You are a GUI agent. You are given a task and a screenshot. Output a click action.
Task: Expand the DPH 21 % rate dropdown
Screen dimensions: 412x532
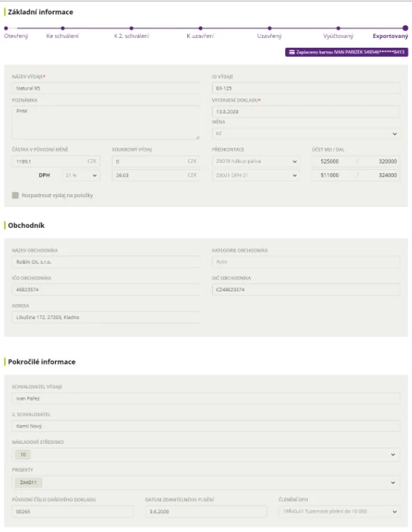(x=81, y=175)
